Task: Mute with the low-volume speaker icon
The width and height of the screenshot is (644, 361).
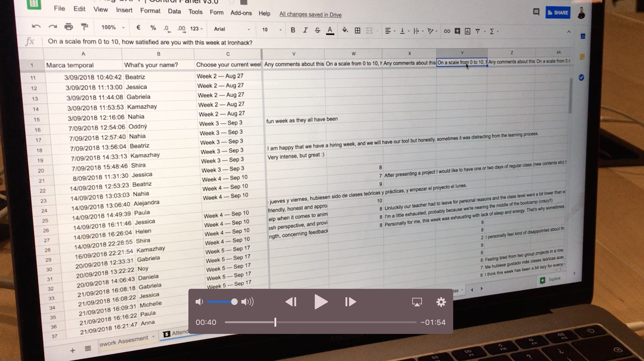Action: (199, 302)
